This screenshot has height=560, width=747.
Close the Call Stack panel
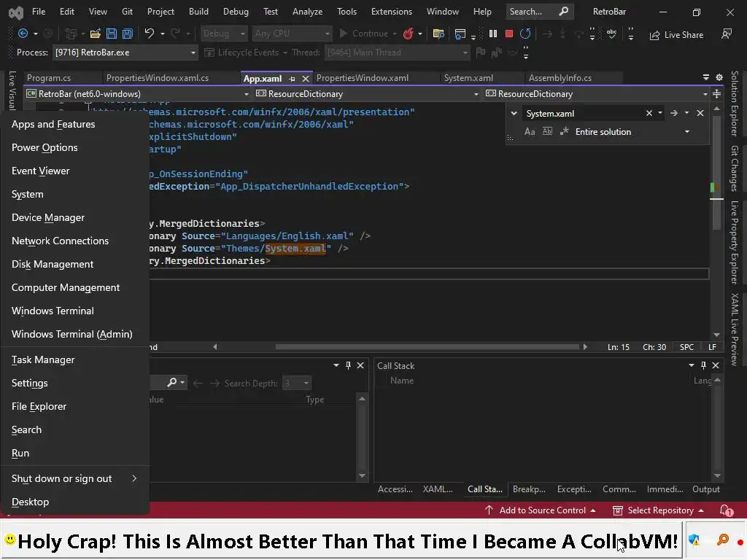(x=716, y=365)
